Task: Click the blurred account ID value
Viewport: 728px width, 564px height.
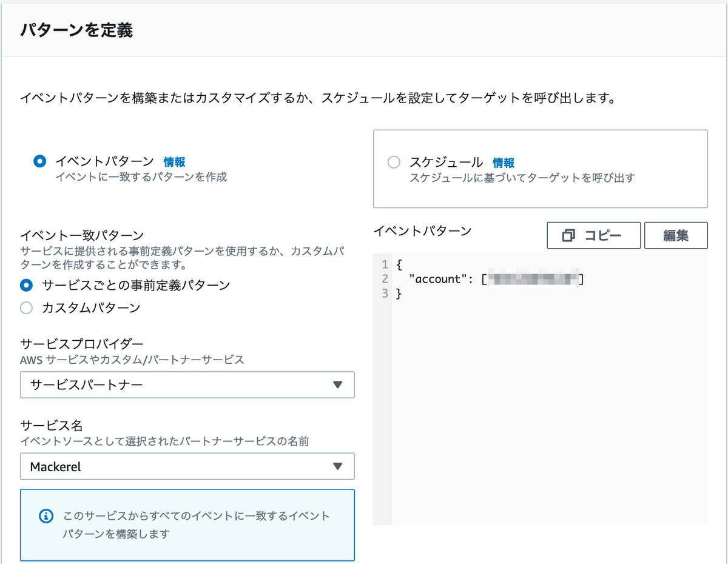Action: [x=533, y=279]
